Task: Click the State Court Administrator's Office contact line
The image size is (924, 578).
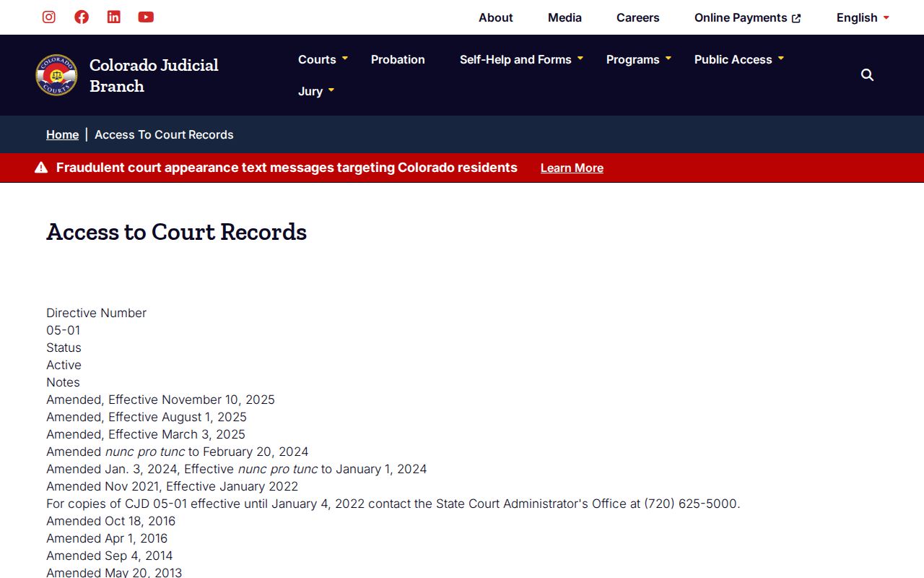Action: click(393, 504)
